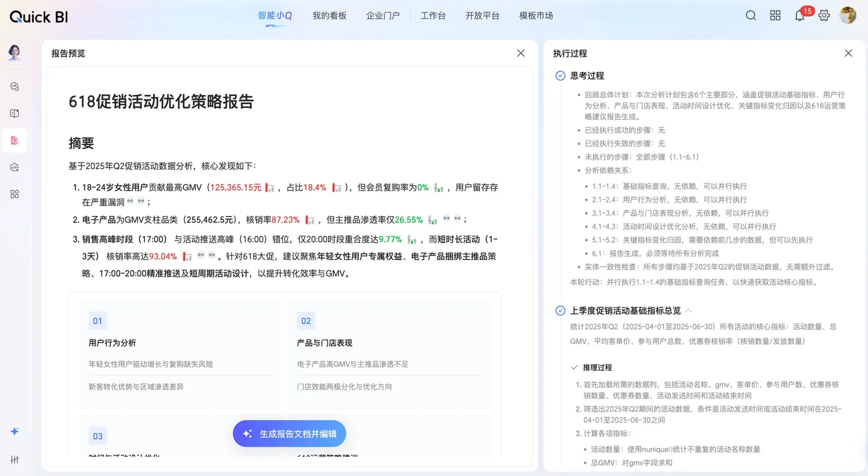The width and height of the screenshot is (868, 476).
Task: Select the 01 用户行为分析 card heading
Action: pyautogui.click(x=112, y=343)
